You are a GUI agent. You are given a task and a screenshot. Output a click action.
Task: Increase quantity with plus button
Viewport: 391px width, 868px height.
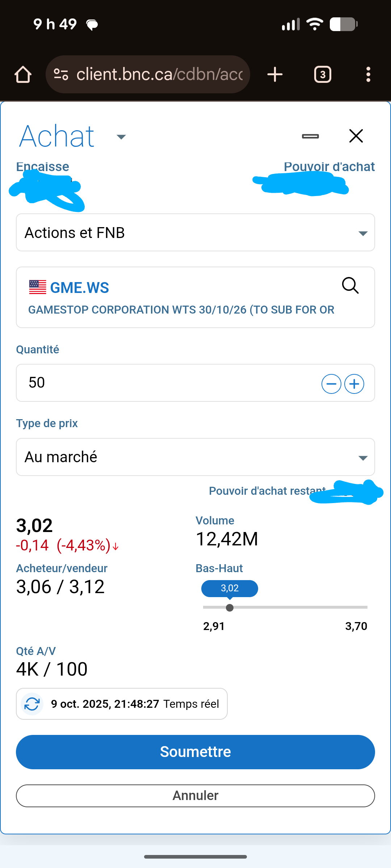point(354,384)
